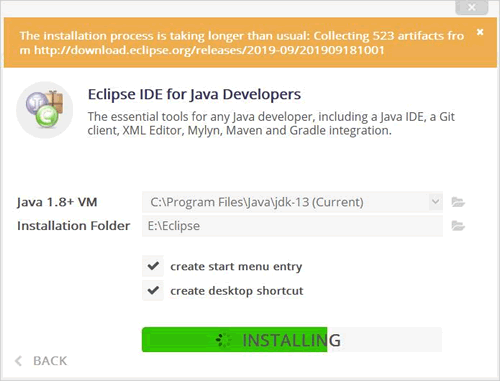Click the green INSTALLING progress button
The height and width of the screenshot is (381, 500).
[292, 340]
